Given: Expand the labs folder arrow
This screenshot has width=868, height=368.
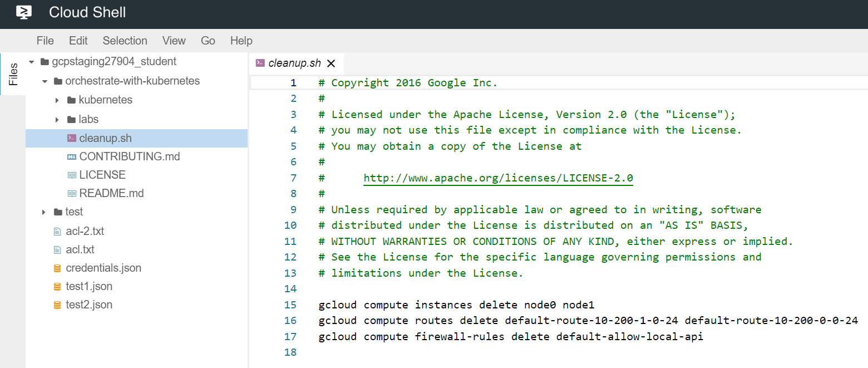Looking at the screenshot, I should (x=57, y=120).
